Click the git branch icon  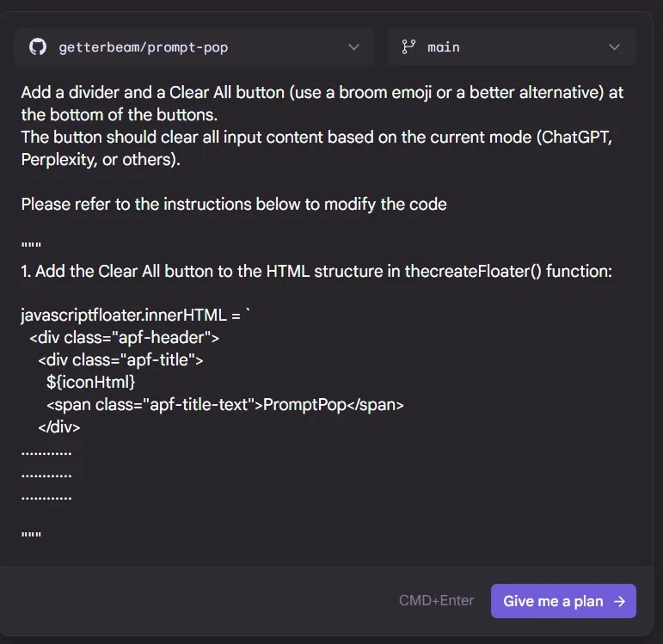coord(408,47)
